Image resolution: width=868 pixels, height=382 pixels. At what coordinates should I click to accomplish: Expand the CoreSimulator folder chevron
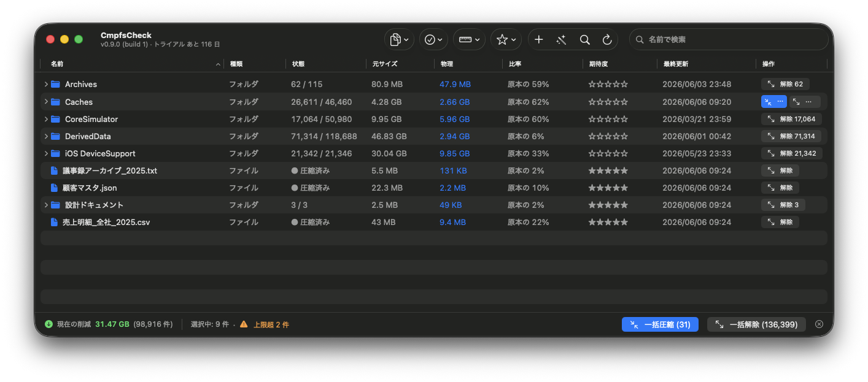(46, 119)
